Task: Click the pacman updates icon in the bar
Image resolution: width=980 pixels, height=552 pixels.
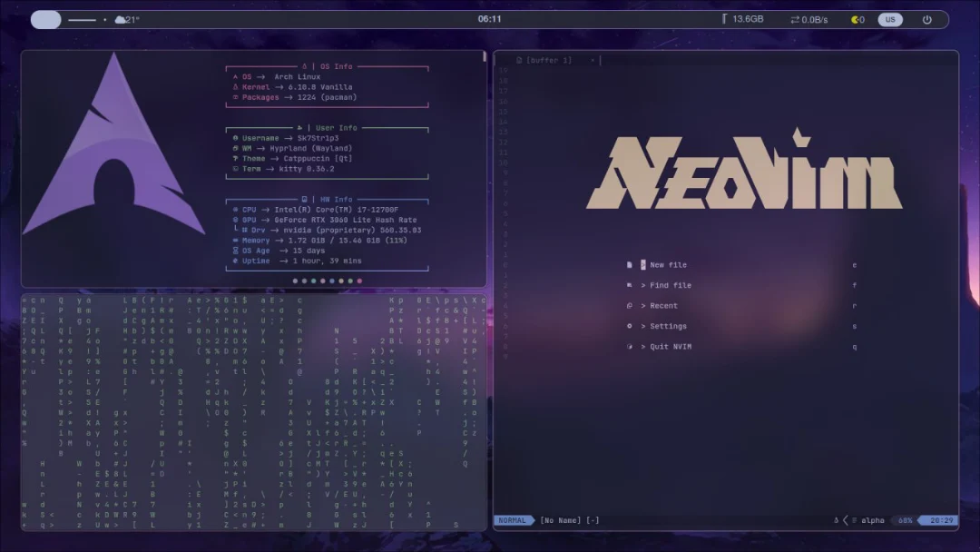Action: click(855, 19)
